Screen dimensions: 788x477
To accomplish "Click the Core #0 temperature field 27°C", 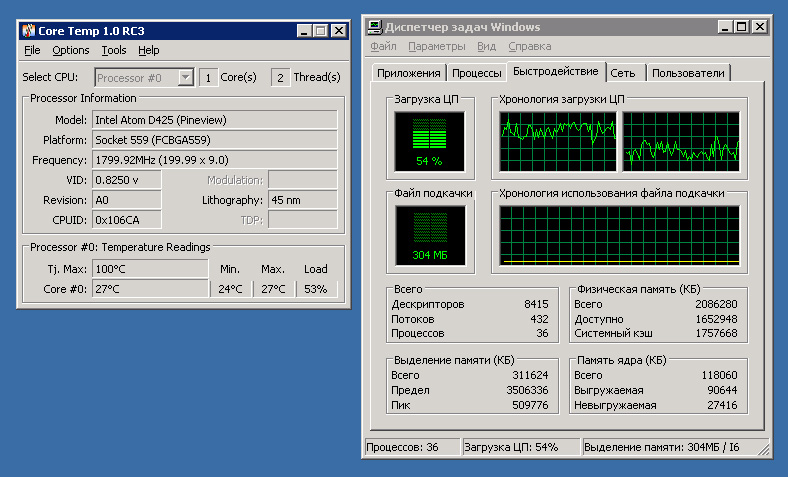I will pos(150,289).
